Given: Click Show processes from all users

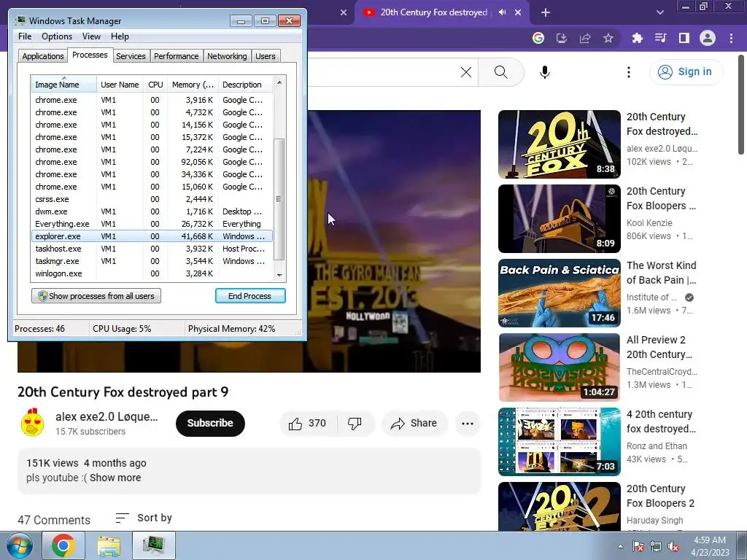Looking at the screenshot, I should point(96,296).
